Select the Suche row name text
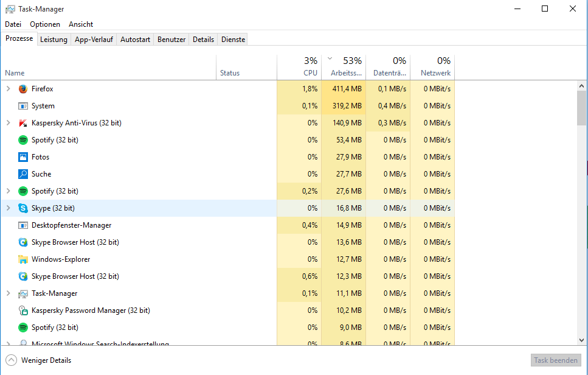588x375 pixels. (x=41, y=173)
